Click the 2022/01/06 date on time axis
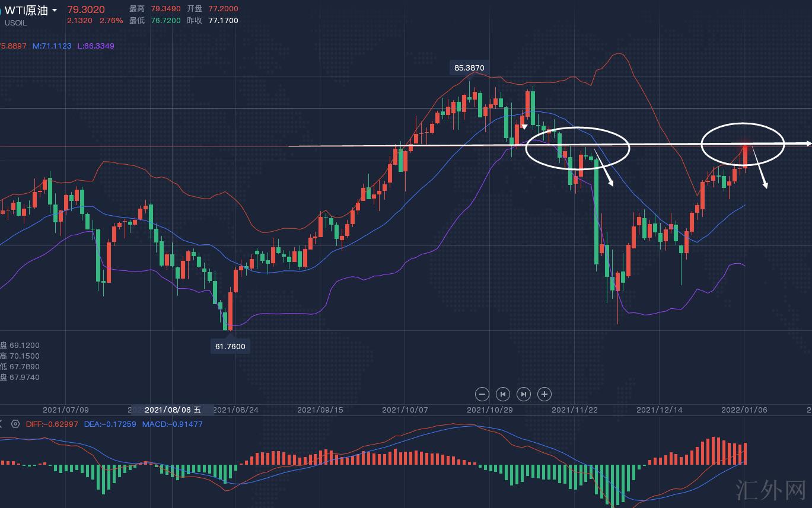 click(744, 410)
